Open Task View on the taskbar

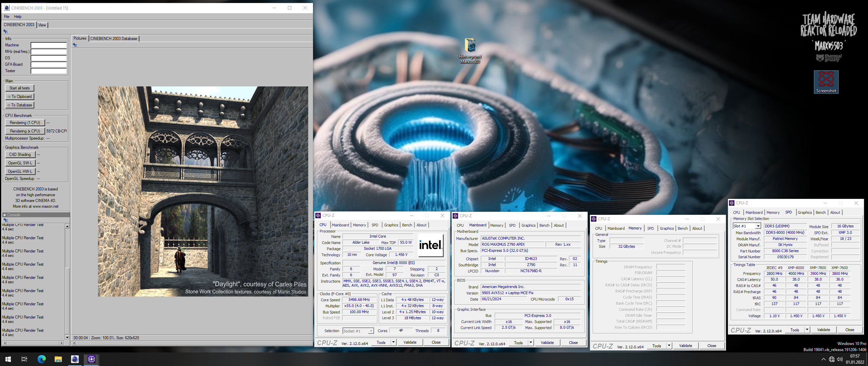click(x=24, y=359)
